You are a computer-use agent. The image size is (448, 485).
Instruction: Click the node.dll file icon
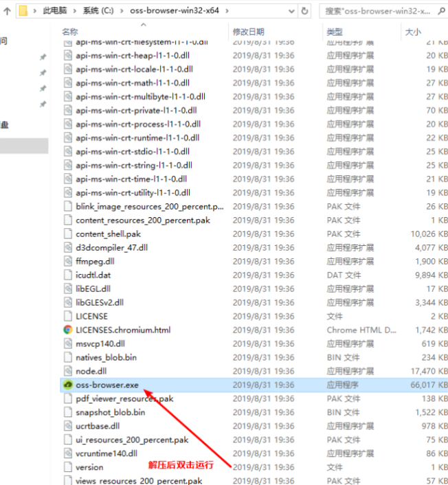(68, 371)
